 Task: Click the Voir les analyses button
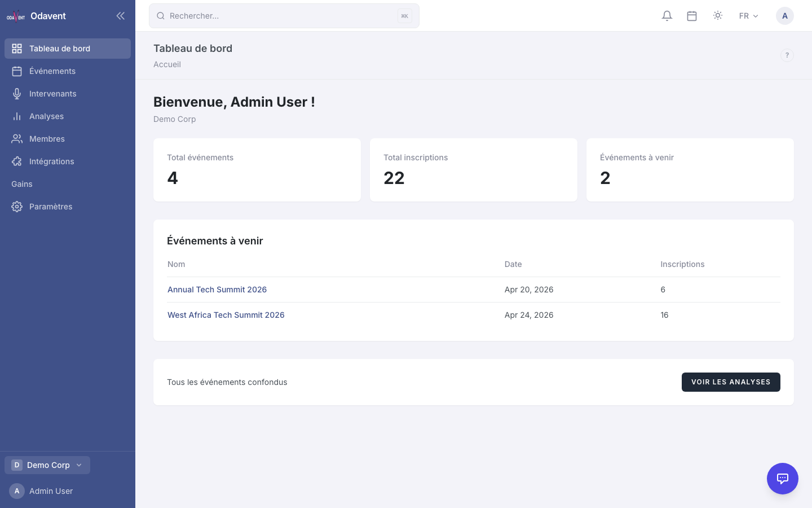pyautogui.click(x=731, y=382)
